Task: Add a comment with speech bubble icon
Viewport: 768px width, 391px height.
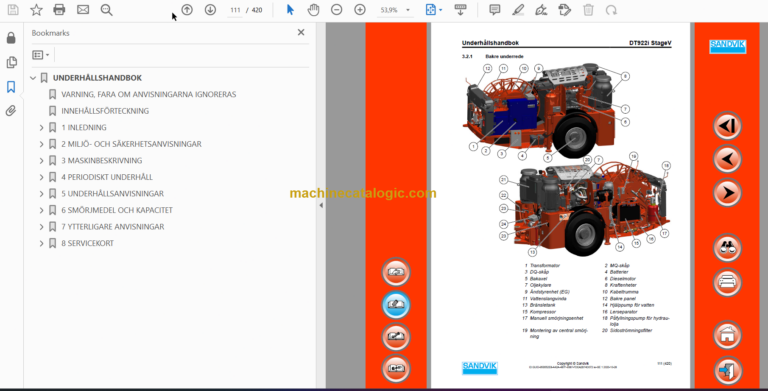Action: (495, 10)
